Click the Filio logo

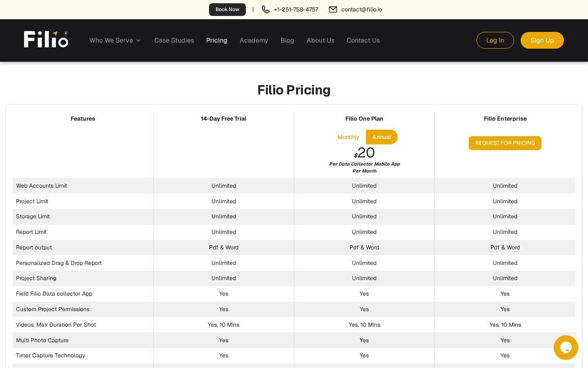tap(46, 39)
